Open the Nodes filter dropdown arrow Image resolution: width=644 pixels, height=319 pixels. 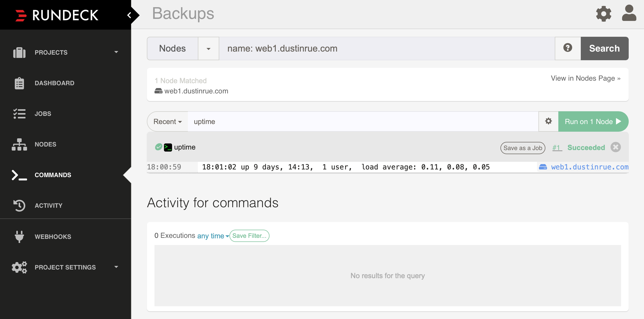coord(209,48)
